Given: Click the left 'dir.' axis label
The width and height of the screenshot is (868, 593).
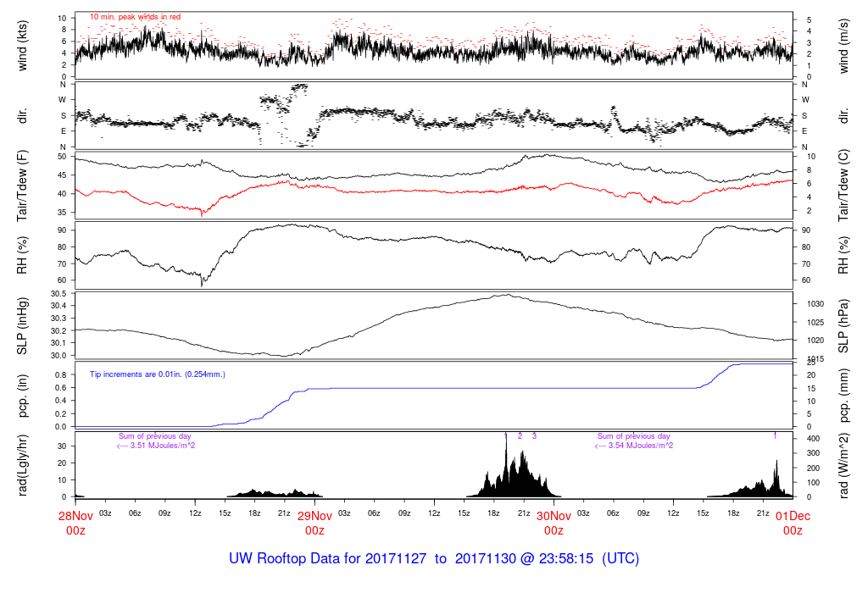Looking at the screenshot, I should (x=22, y=116).
